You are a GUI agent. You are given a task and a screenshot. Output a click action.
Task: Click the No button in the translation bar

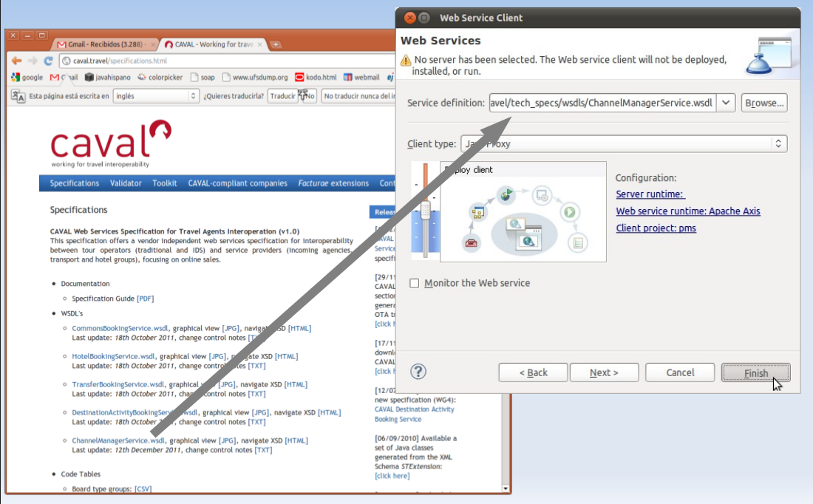point(310,96)
